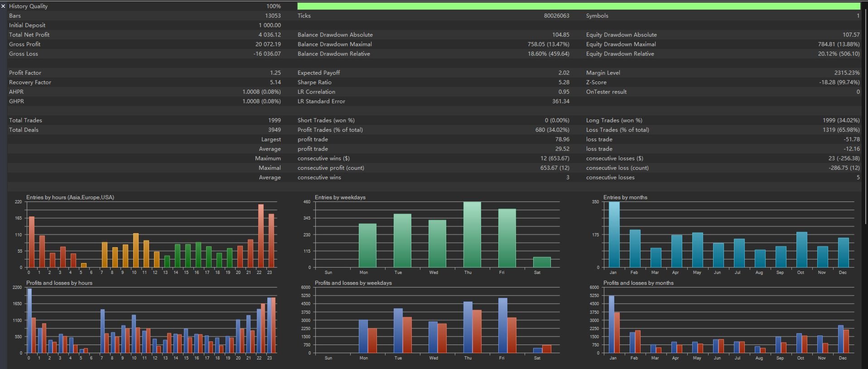Click the "Entries by months" chart title
This screenshot has width=868, height=369.
click(625, 197)
